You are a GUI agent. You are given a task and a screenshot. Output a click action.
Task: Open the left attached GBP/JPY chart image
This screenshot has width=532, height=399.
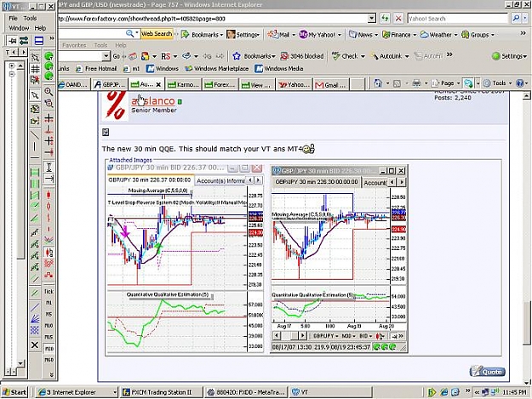pos(185,259)
